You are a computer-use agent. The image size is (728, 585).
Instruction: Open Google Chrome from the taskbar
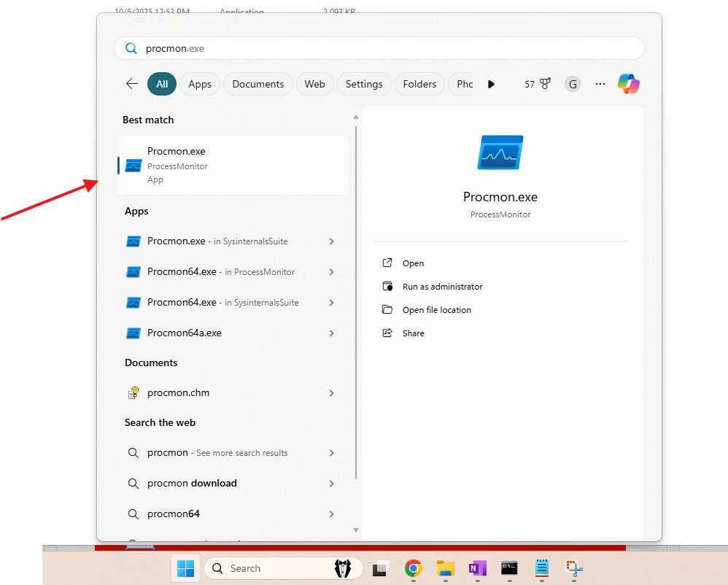pyautogui.click(x=414, y=568)
